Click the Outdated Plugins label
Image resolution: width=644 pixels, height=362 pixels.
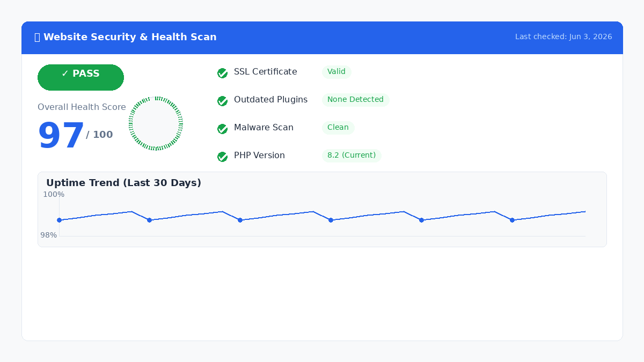pyautogui.click(x=270, y=100)
